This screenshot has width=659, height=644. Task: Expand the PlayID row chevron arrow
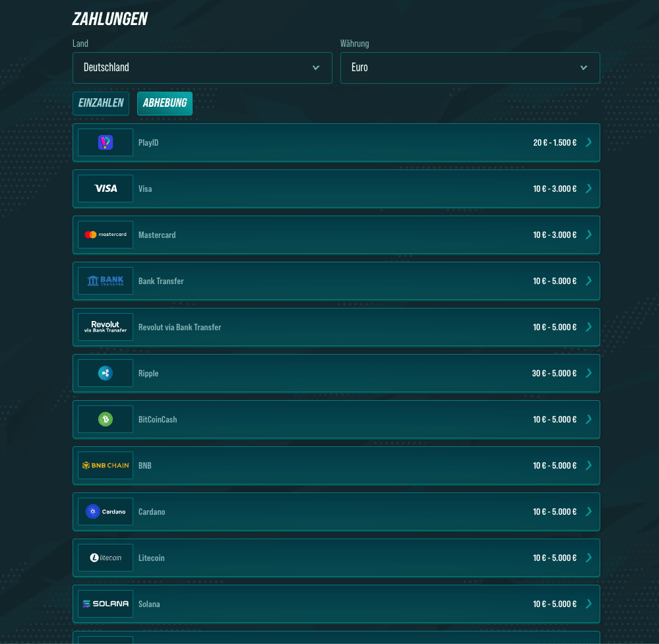coord(588,142)
